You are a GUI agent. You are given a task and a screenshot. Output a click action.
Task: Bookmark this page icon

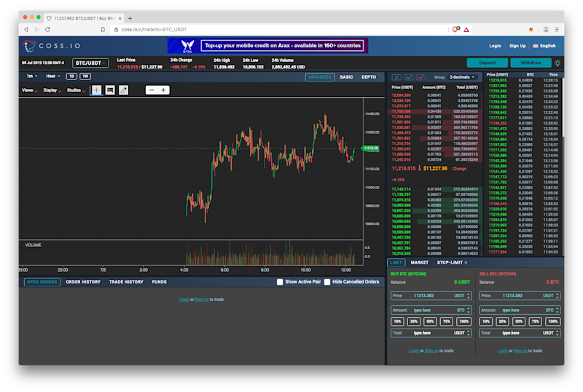(103, 29)
